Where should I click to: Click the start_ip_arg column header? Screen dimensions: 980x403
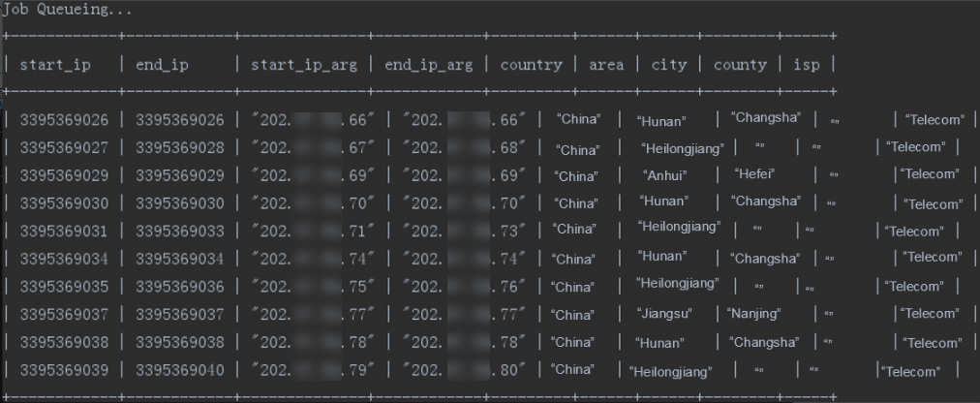pos(304,66)
